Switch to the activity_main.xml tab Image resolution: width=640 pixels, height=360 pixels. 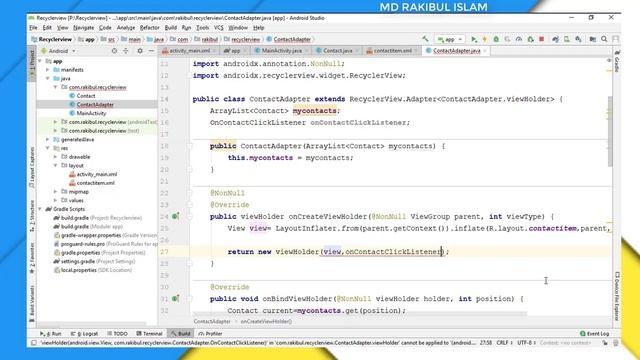point(189,51)
